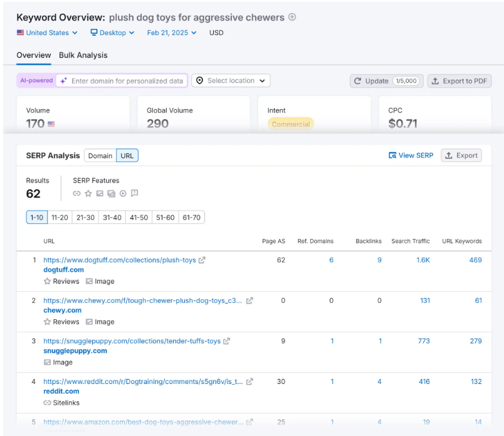
Task: Open the dogtuff.com plush-toys URL link
Action: coord(120,260)
